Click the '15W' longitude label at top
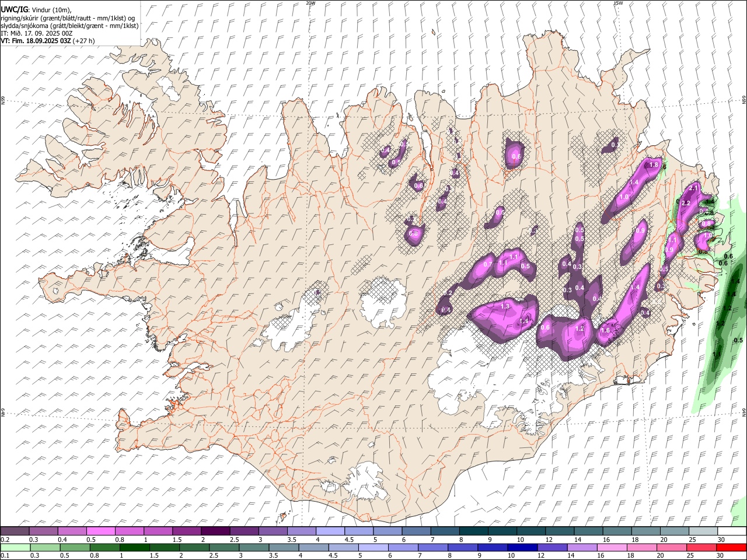This screenshot has height=560, width=747. click(x=618, y=3)
